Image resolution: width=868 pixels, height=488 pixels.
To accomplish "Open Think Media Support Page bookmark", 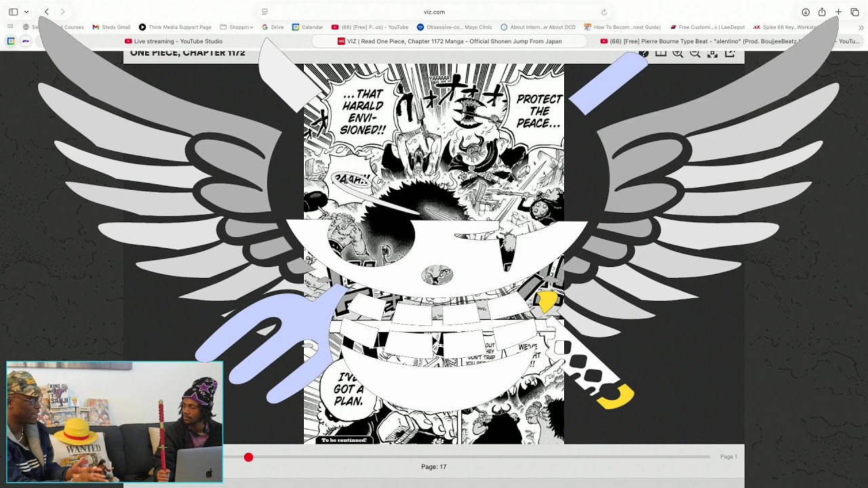I will [x=175, y=27].
